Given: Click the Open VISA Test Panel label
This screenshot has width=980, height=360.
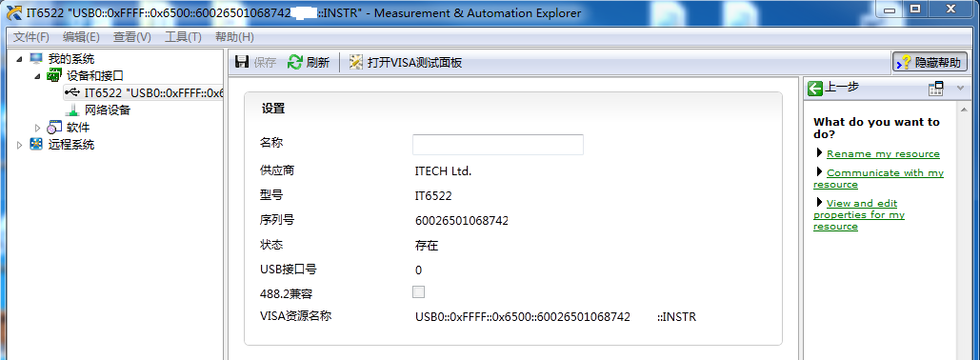Looking at the screenshot, I should (x=415, y=62).
